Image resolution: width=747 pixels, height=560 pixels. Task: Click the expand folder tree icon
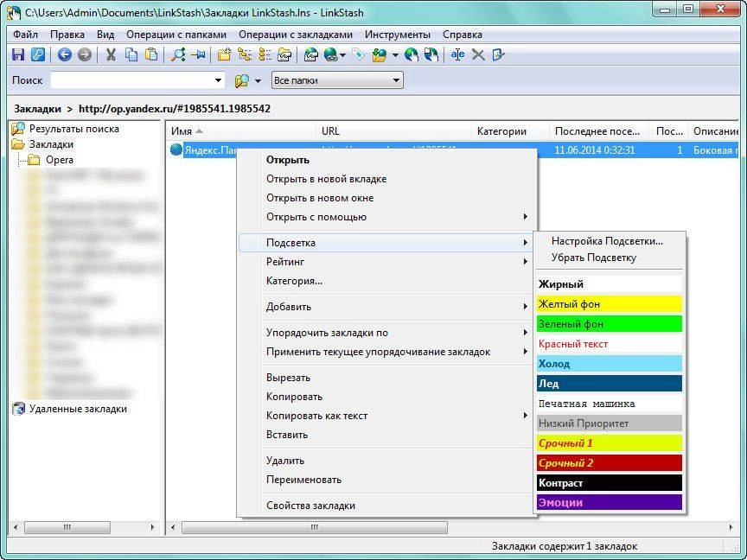pyautogui.click(x=245, y=54)
